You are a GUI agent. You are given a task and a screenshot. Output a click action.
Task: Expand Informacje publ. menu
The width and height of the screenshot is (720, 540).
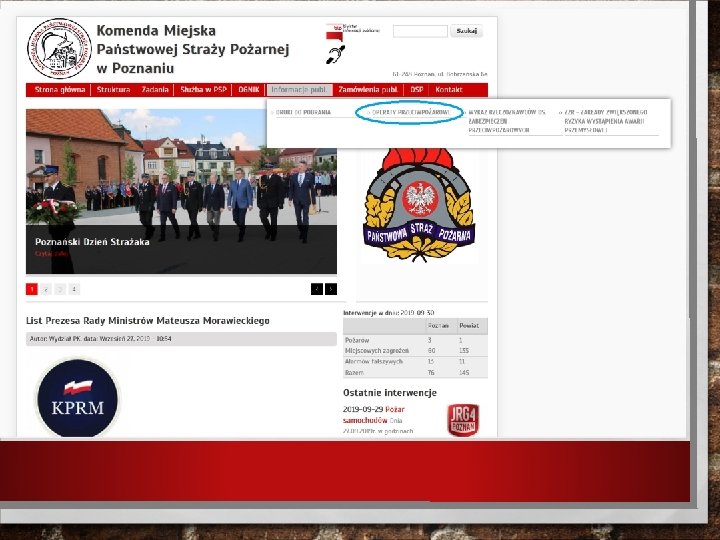[299, 90]
